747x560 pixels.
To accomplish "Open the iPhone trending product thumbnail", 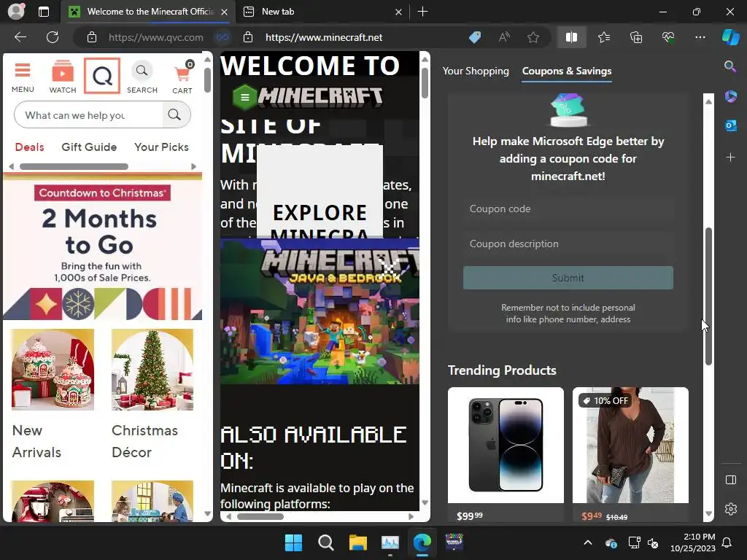I will tap(506, 446).
